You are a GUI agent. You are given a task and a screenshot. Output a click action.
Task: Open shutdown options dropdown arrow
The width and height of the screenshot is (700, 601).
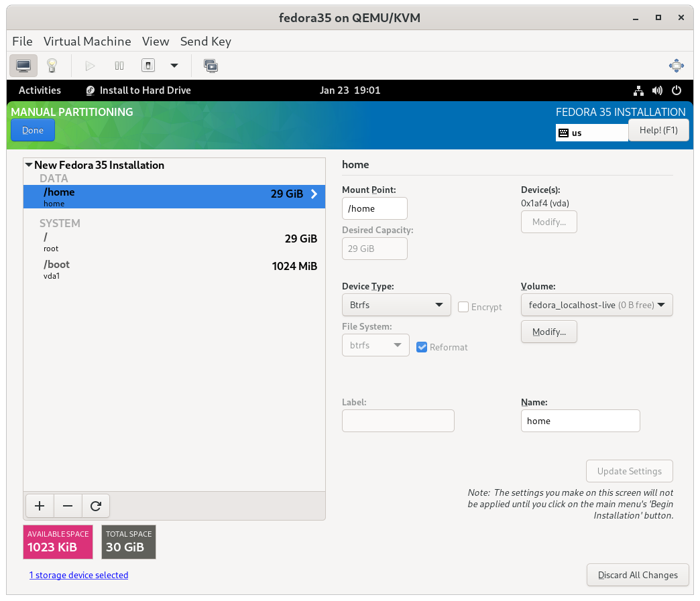[x=174, y=66]
